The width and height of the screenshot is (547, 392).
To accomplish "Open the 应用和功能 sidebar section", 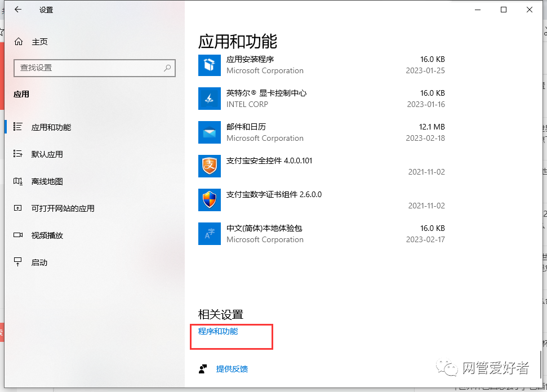I will [51, 127].
